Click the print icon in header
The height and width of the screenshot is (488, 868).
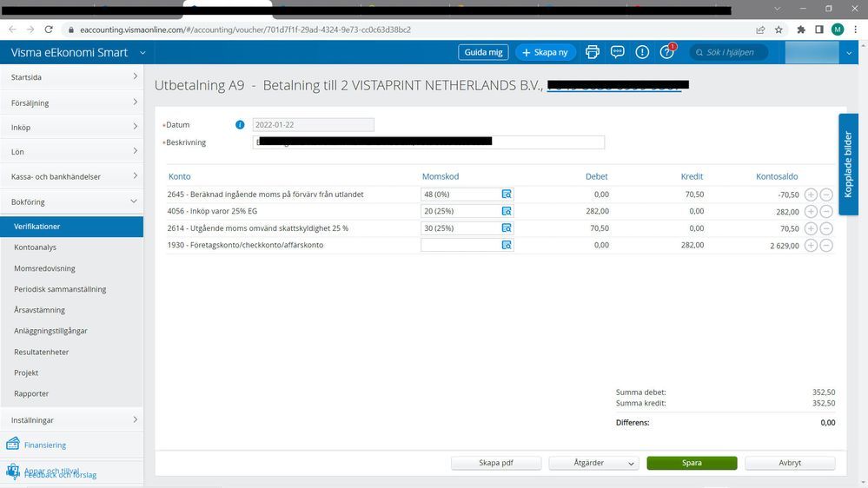click(x=593, y=52)
